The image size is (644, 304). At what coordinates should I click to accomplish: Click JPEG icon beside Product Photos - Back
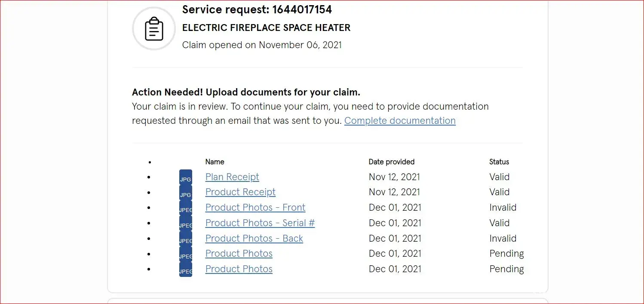tap(185, 239)
